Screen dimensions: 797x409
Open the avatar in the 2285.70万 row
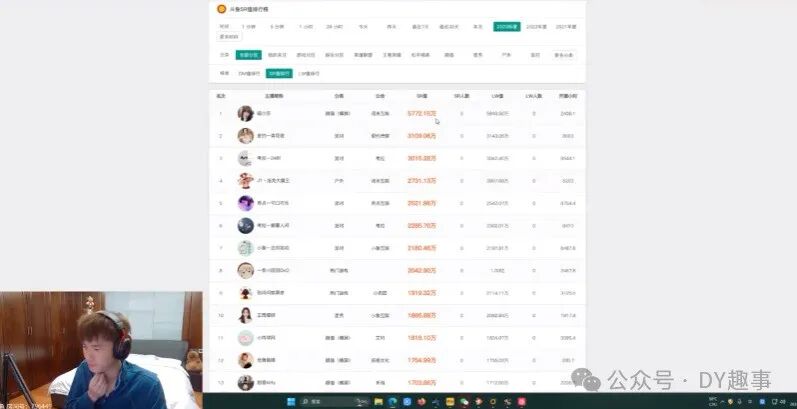(246, 225)
